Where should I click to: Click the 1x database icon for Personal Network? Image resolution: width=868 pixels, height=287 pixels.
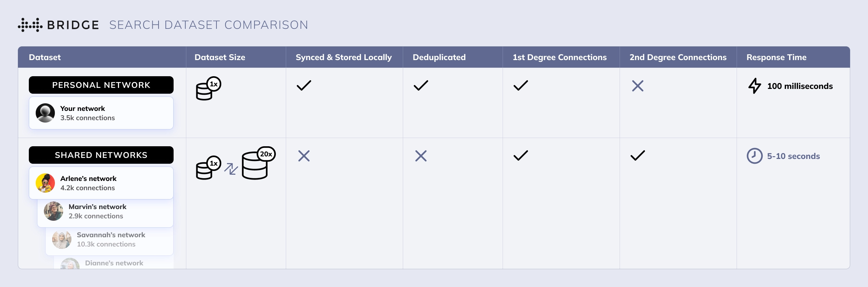coord(208,89)
